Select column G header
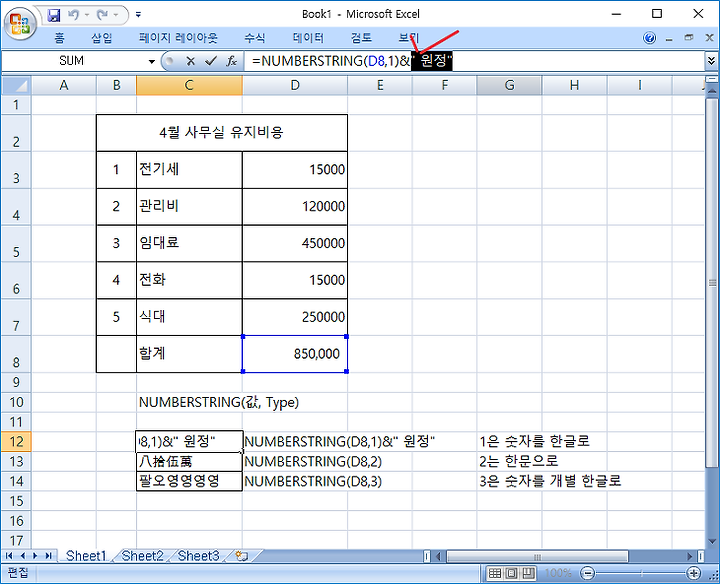 pos(509,85)
